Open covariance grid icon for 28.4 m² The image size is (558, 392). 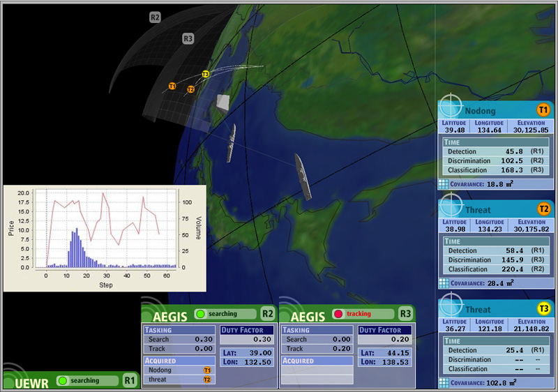(x=444, y=283)
